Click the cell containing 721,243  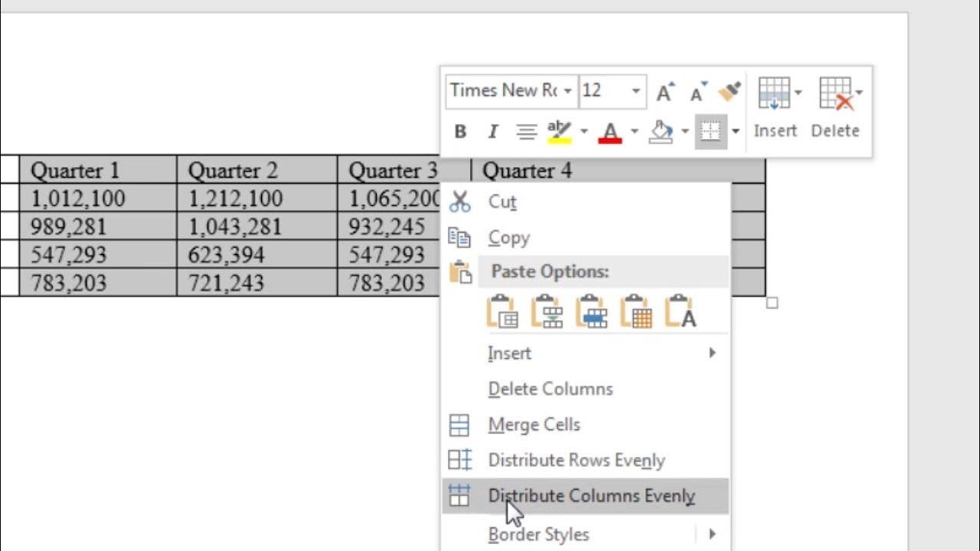click(257, 283)
